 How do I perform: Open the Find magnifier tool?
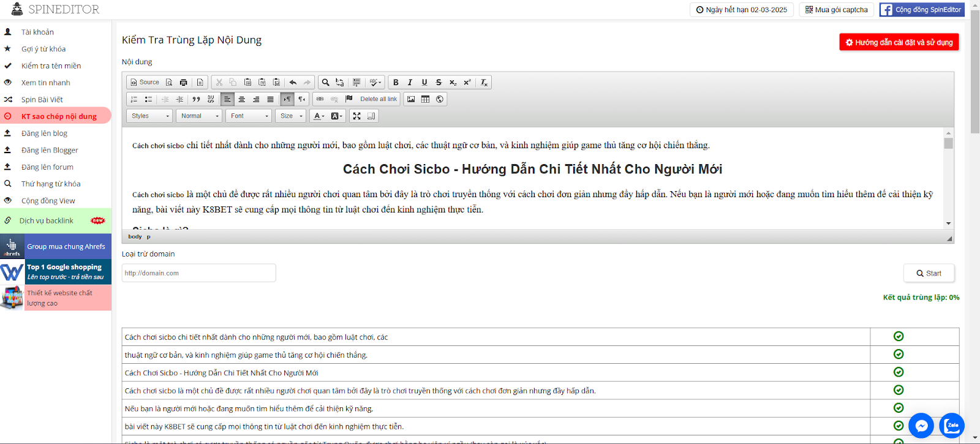[326, 82]
